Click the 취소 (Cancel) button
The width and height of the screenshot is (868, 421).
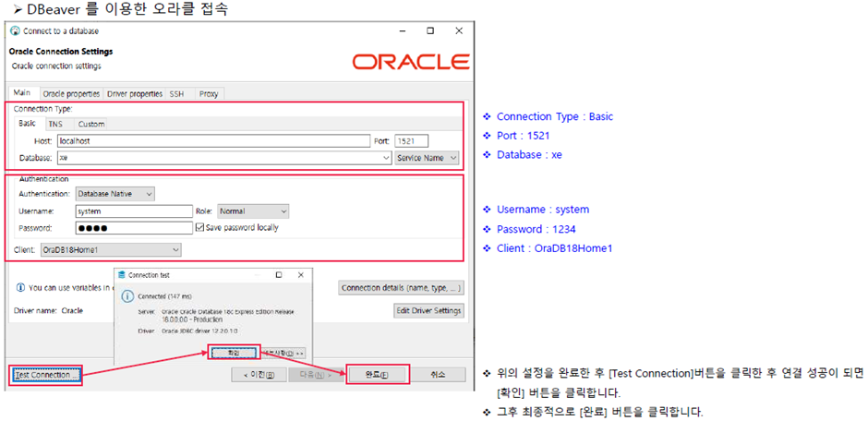pyautogui.click(x=438, y=375)
